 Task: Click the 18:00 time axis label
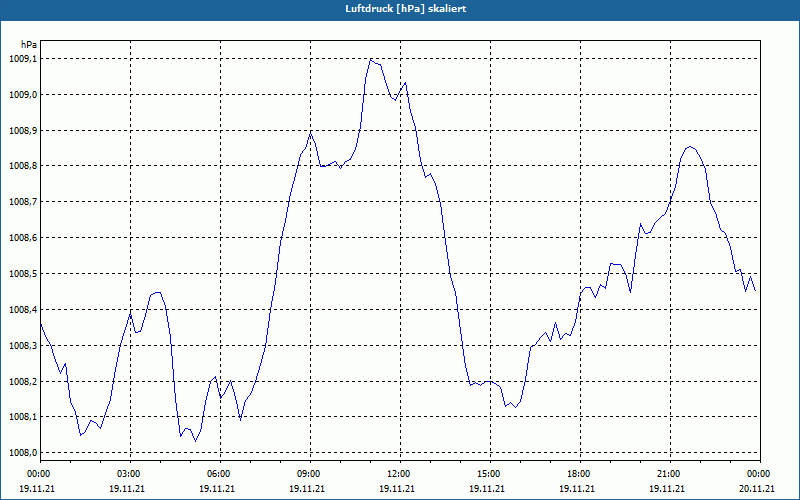point(580,474)
